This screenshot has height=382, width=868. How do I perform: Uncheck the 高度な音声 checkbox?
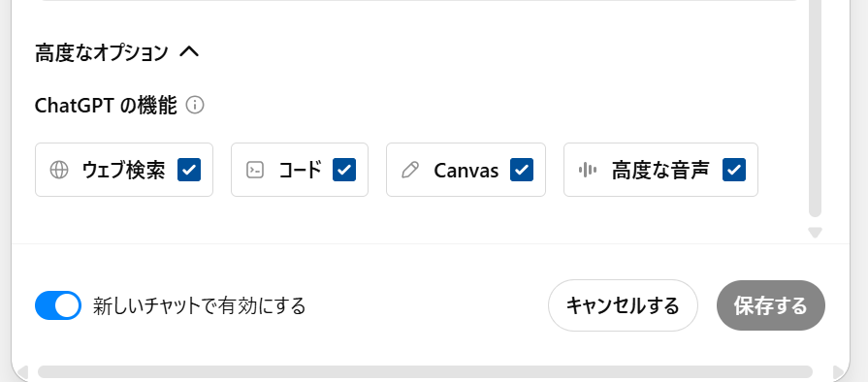point(734,170)
